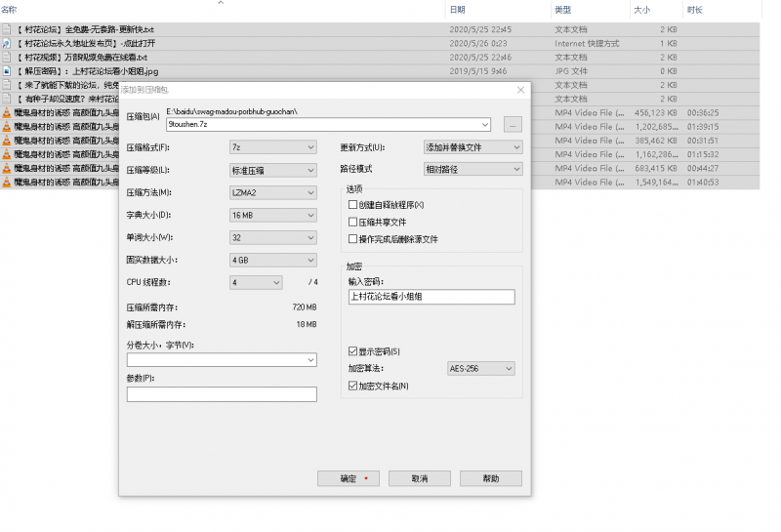Click the VLC icon of the 01:39:15 video row
This screenshot has width=781, height=532.
pyautogui.click(x=6, y=127)
